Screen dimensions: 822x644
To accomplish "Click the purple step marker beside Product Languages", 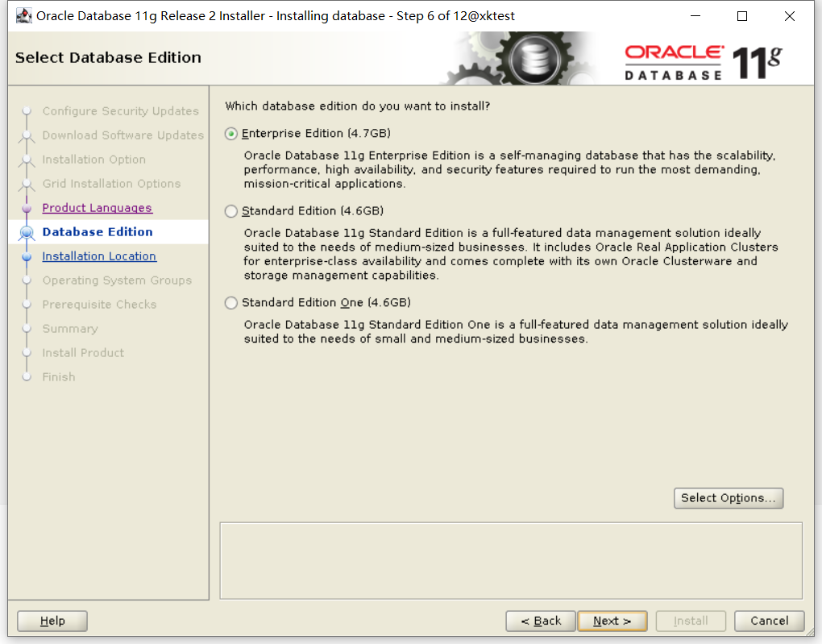I will pyautogui.click(x=27, y=208).
